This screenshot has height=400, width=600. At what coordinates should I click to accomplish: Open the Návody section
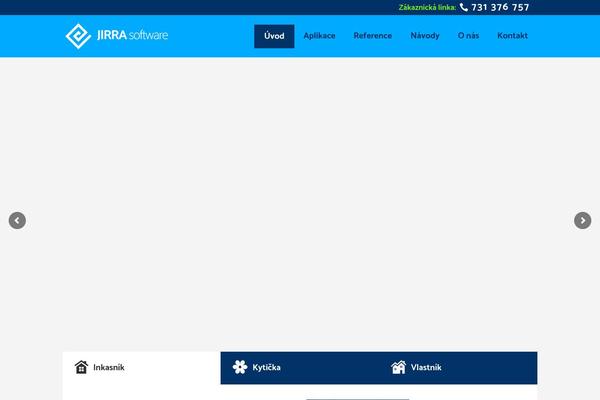425,36
